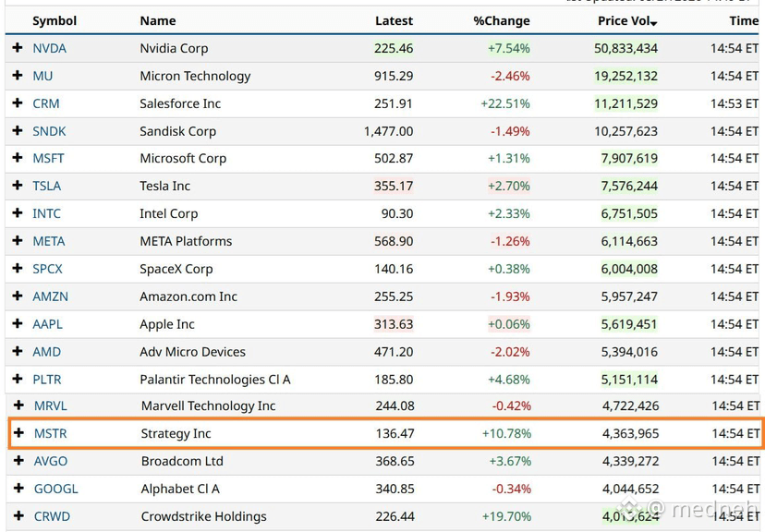Image resolution: width=765 pixels, height=532 pixels.
Task: Click the plus icon beside SPCX
Action: (18, 268)
